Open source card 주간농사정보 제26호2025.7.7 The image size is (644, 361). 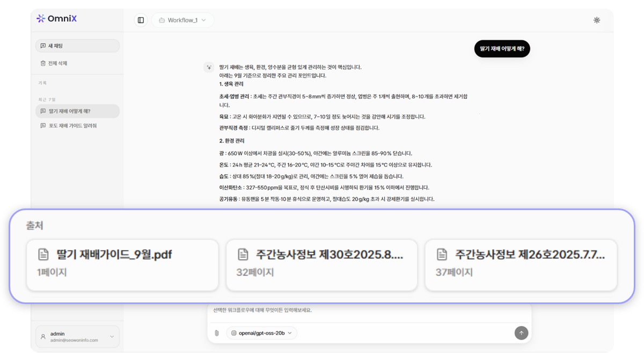point(521,265)
